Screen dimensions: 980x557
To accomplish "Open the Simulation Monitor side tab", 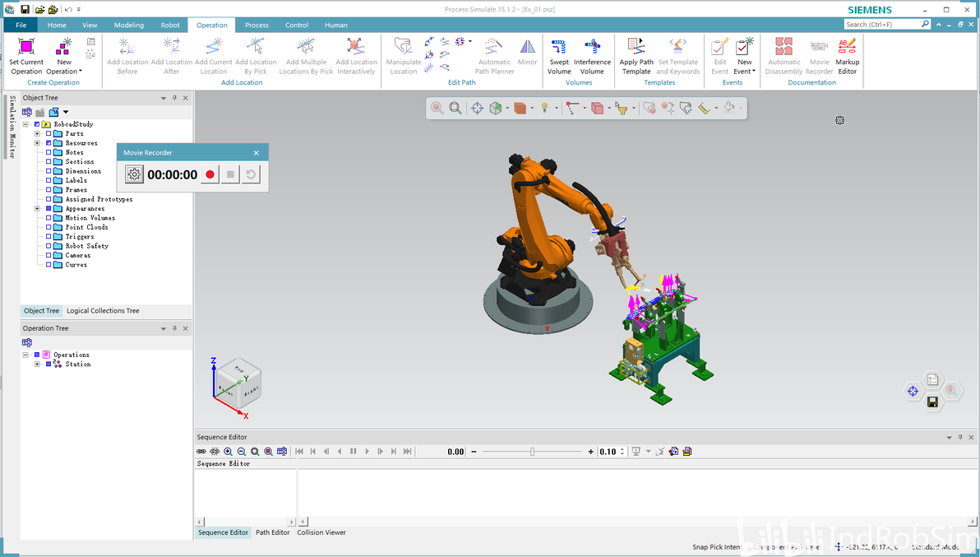I will (x=12, y=127).
